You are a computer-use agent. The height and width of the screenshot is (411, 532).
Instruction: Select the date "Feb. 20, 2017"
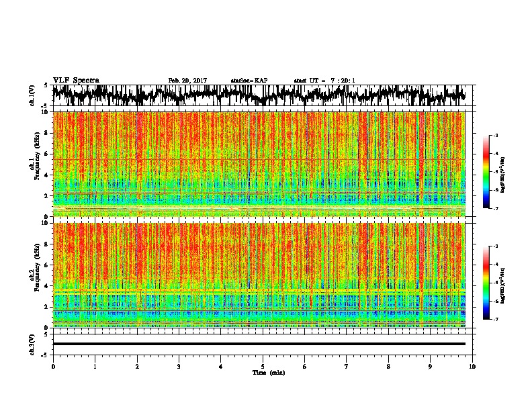tap(187, 81)
